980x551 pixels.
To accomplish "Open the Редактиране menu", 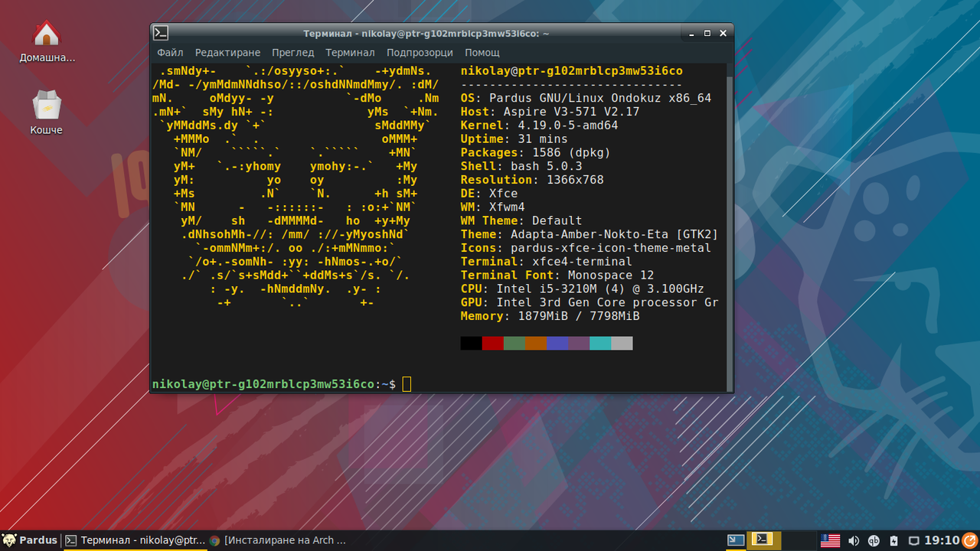I will coord(227,53).
